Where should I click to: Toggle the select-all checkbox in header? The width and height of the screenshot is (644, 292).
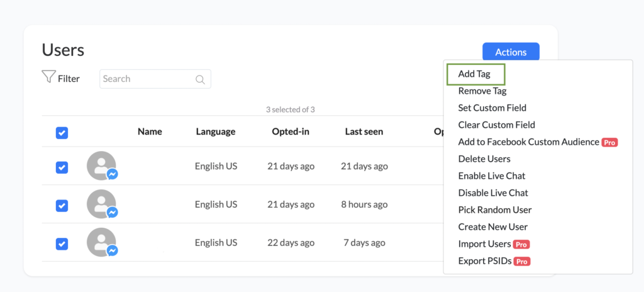click(62, 132)
